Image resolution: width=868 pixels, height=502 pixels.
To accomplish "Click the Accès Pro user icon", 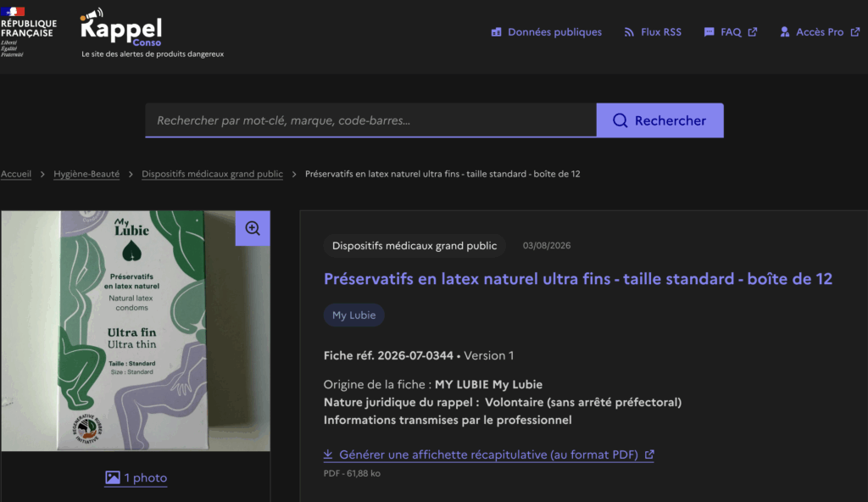I will (x=784, y=32).
